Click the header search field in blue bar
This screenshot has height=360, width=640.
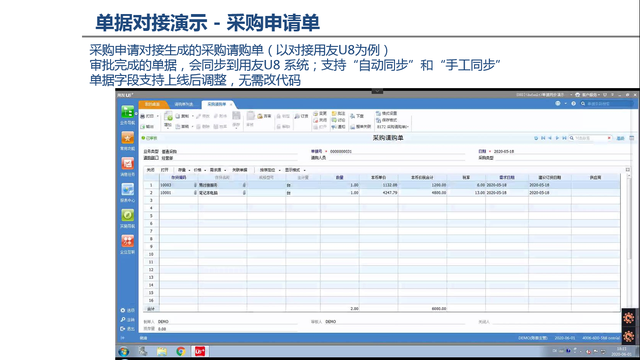click(608, 104)
